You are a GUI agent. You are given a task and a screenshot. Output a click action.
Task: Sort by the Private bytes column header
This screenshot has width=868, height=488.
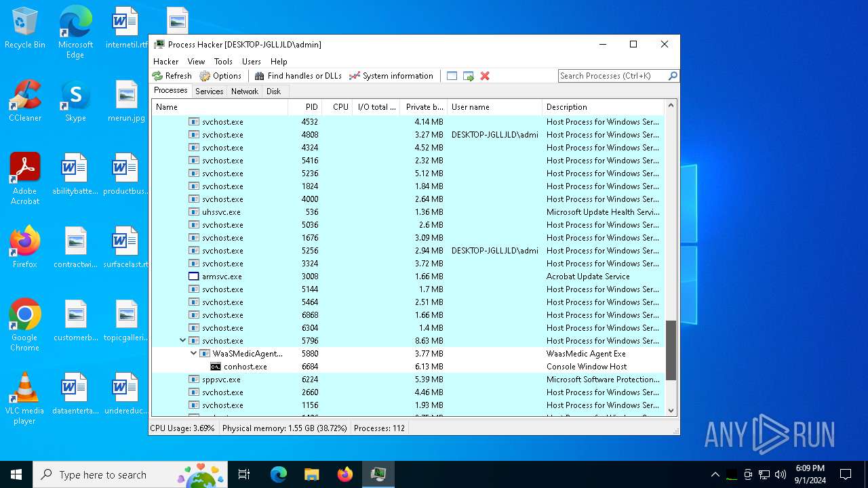point(424,107)
